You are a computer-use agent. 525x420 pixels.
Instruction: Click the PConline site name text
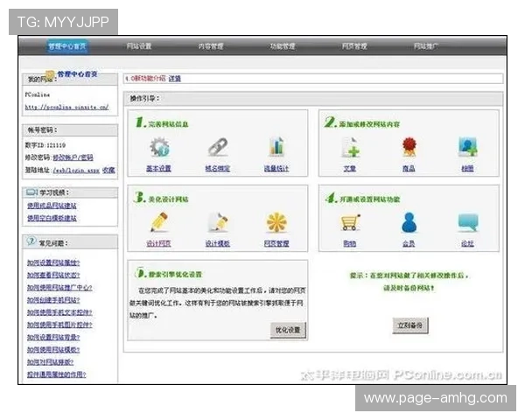tap(38, 94)
